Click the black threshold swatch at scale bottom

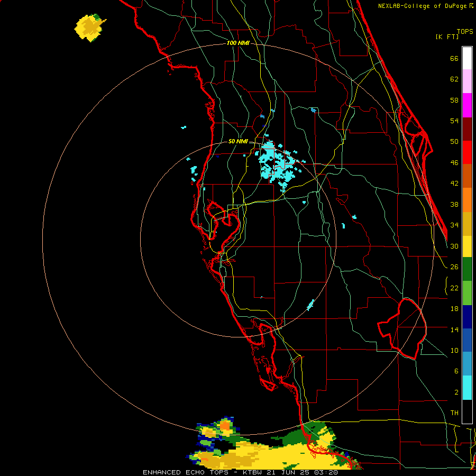click(467, 411)
